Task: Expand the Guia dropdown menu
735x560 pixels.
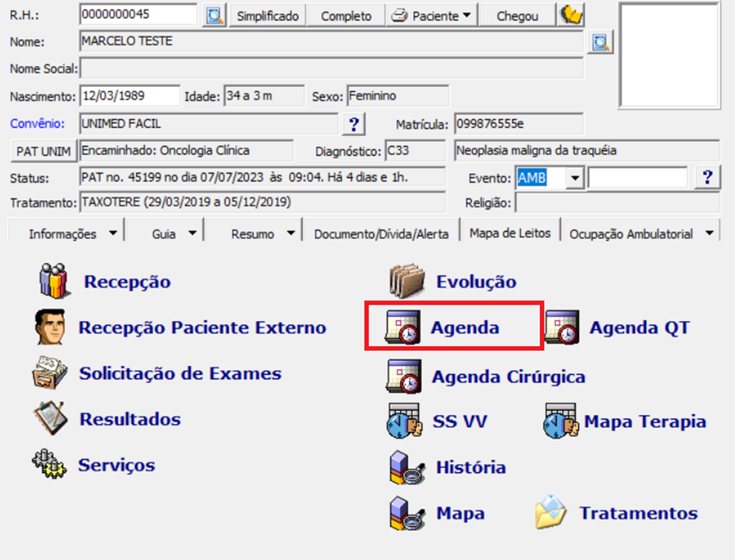Action: tap(192, 233)
